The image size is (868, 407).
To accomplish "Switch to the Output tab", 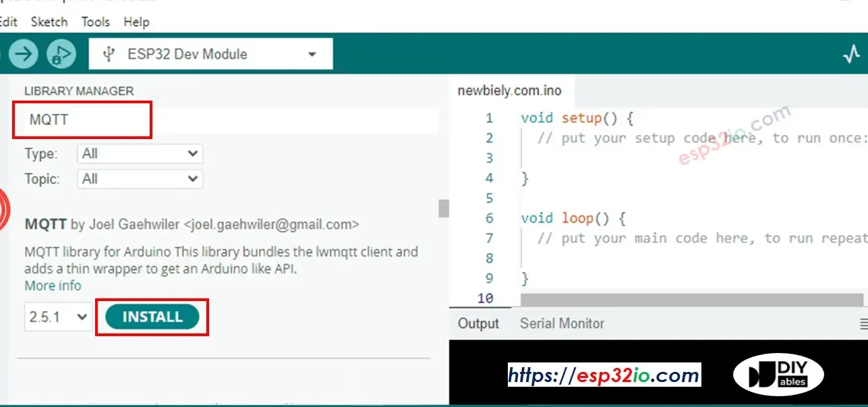I will (x=478, y=323).
